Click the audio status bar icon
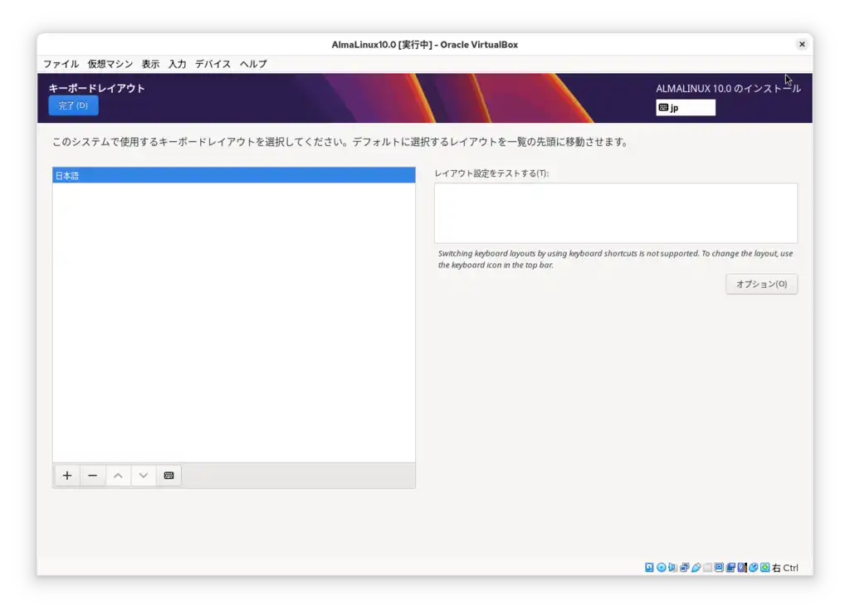Viewport: 850px width, 616px height. pyautogui.click(x=672, y=568)
